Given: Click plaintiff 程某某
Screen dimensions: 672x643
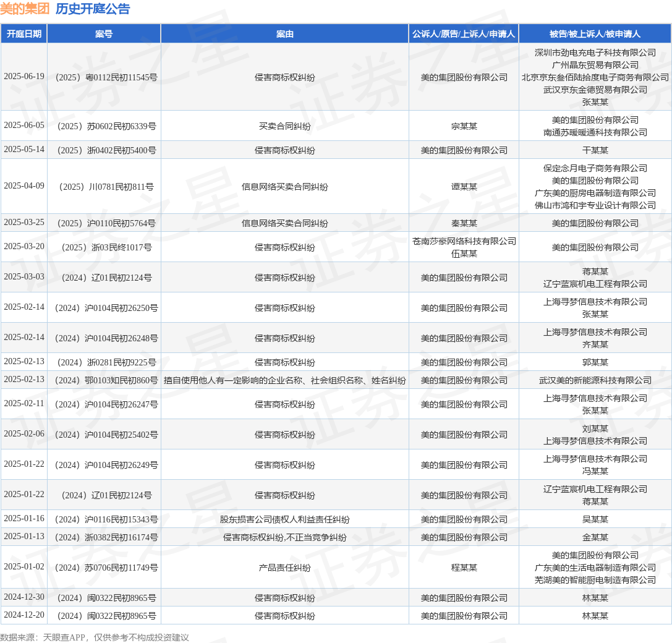Looking at the screenshot, I should (x=464, y=568).
